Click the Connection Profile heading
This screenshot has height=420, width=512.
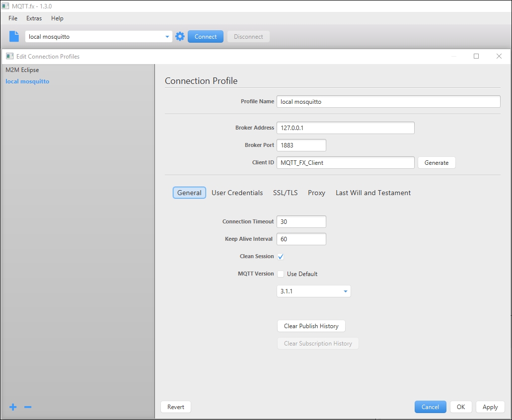coord(201,80)
